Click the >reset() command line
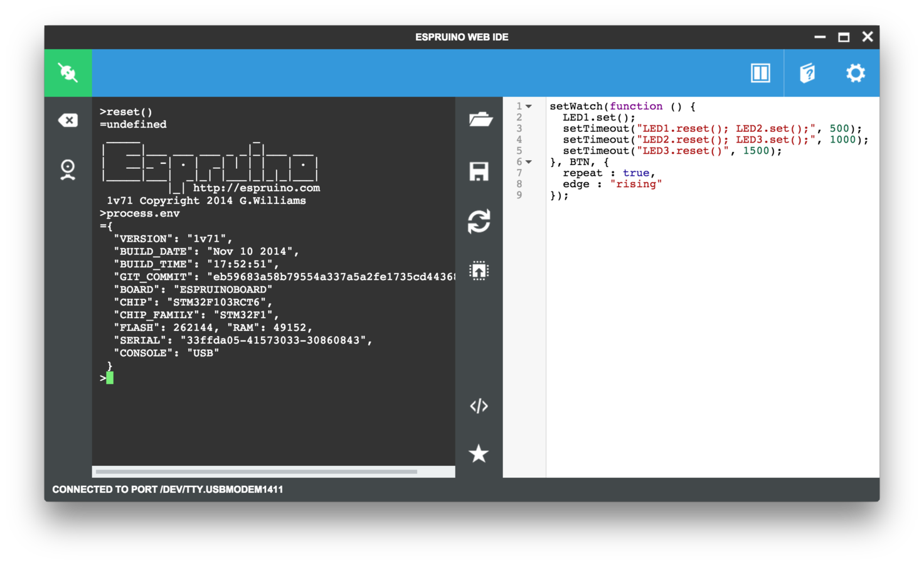Viewport: 924px width, 565px height. point(126,112)
